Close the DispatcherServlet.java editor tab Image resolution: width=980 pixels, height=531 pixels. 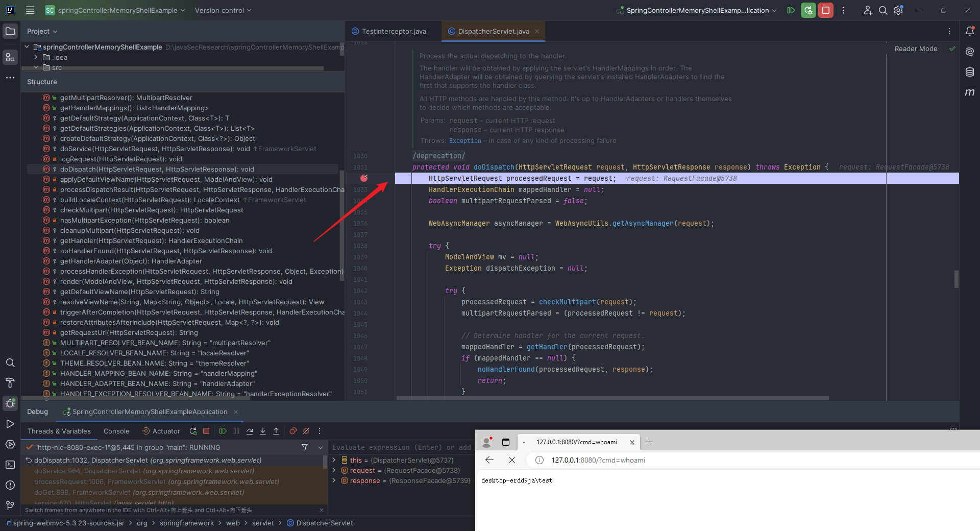click(x=537, y=31)
